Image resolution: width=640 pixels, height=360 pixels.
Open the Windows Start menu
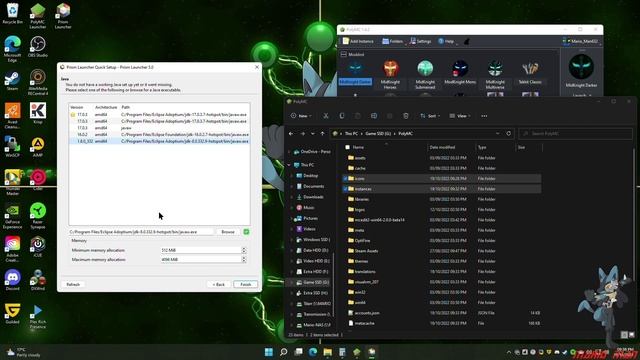click(269, 352)
